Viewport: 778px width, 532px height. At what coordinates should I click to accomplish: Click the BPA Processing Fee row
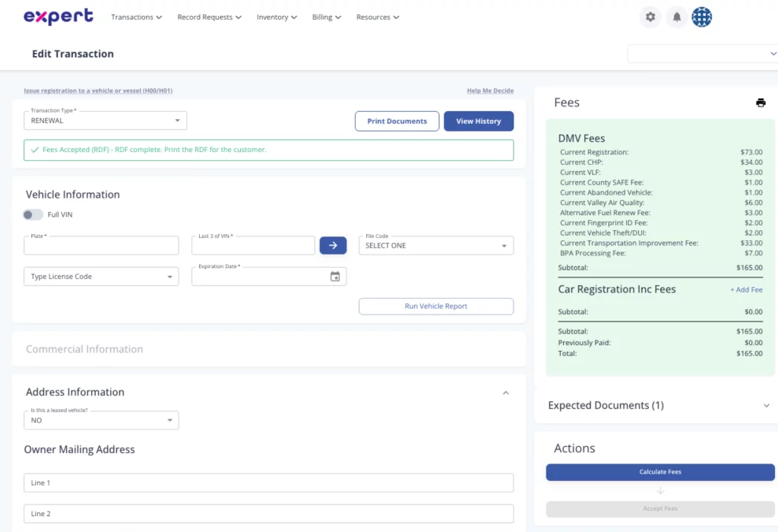[x=661, y=253]
